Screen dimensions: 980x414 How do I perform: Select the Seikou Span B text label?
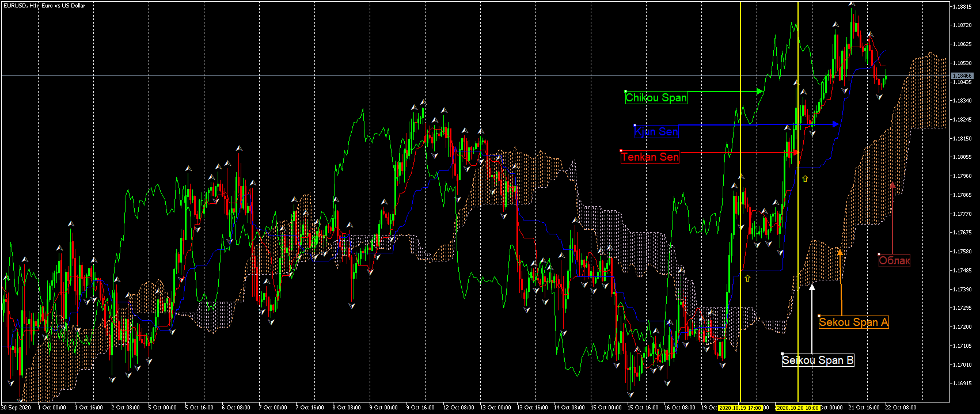pos(818,360)
